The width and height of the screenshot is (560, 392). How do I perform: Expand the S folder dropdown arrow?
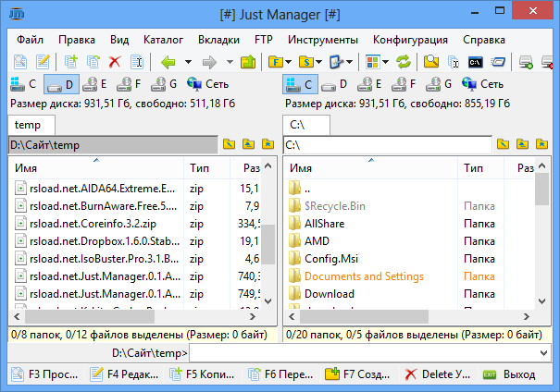[x=319, y=62]
